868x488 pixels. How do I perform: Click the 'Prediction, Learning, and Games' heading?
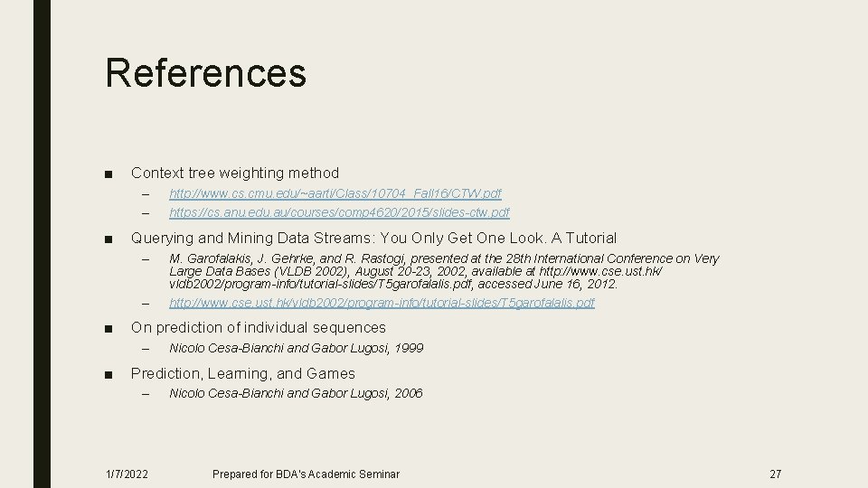(x=242, y=373)
